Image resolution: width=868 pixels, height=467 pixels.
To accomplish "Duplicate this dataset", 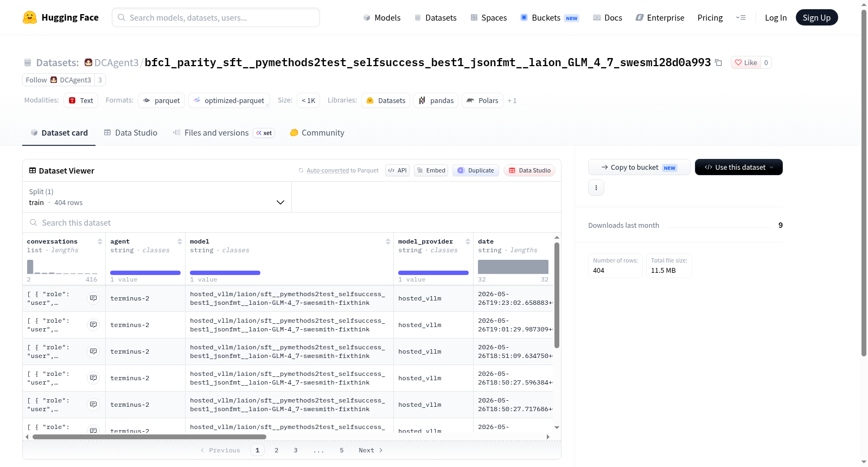I will 476,170.
